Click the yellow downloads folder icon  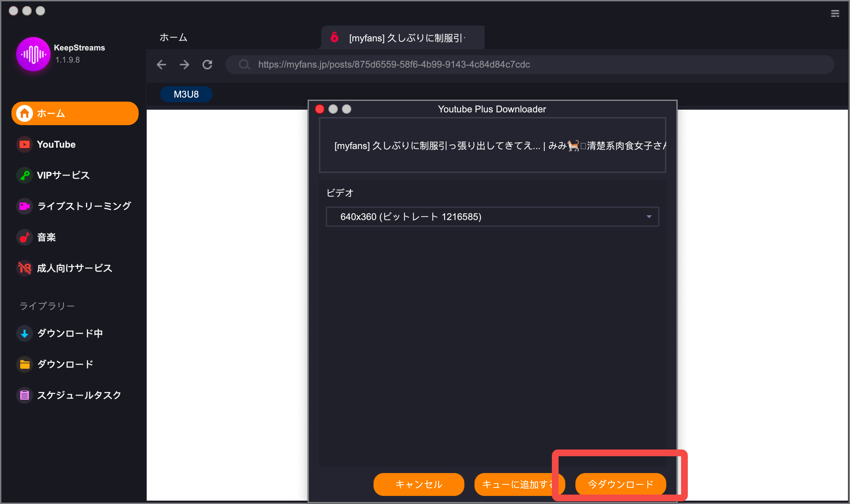coord(25,364)
